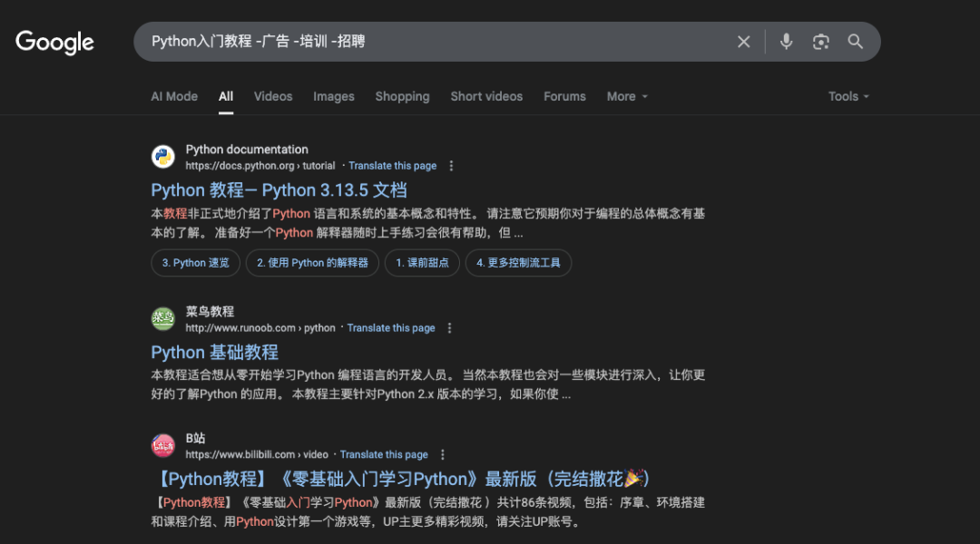Click the Python documentation favicon
This screenshot has height=544, width=980.
click(163, 157)
